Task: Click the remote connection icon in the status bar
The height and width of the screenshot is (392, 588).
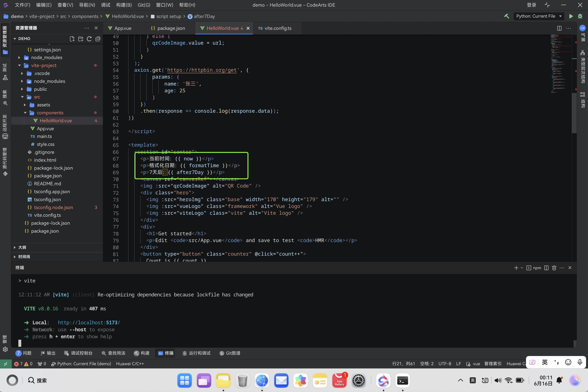Action: (6, 364)
